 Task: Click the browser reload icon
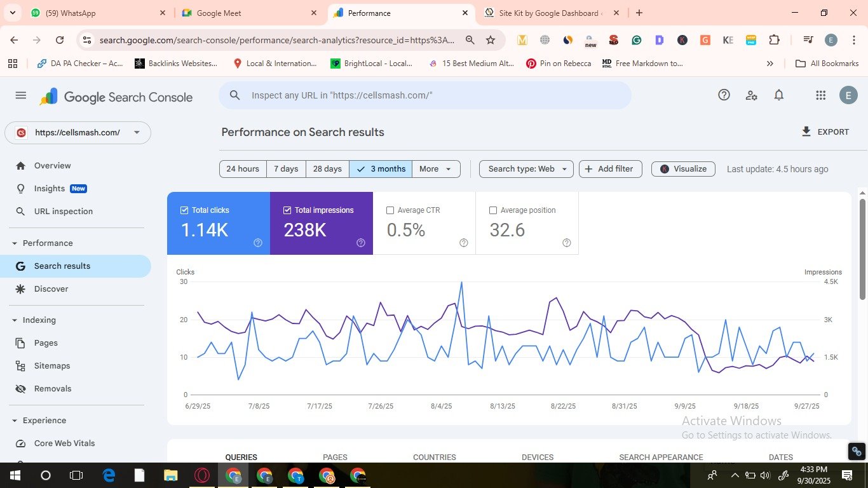tap(60, 40)
